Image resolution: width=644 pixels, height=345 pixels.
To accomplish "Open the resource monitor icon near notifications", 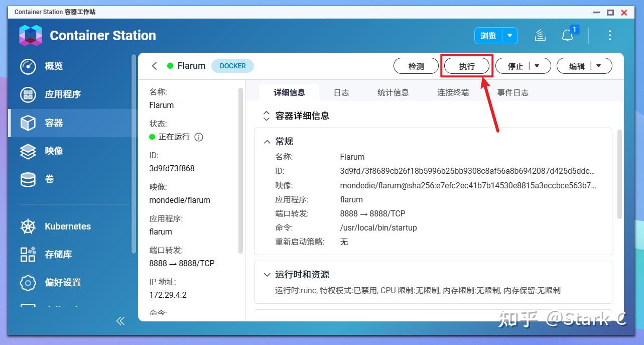I will [540, 35].
